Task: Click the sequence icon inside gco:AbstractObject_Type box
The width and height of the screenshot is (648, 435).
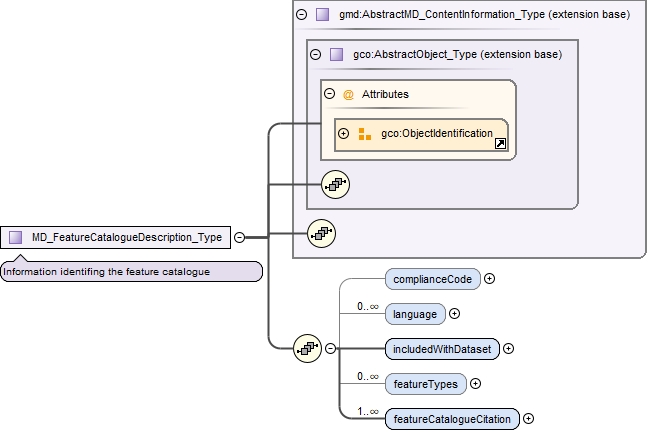Action: tap(335, 183)
